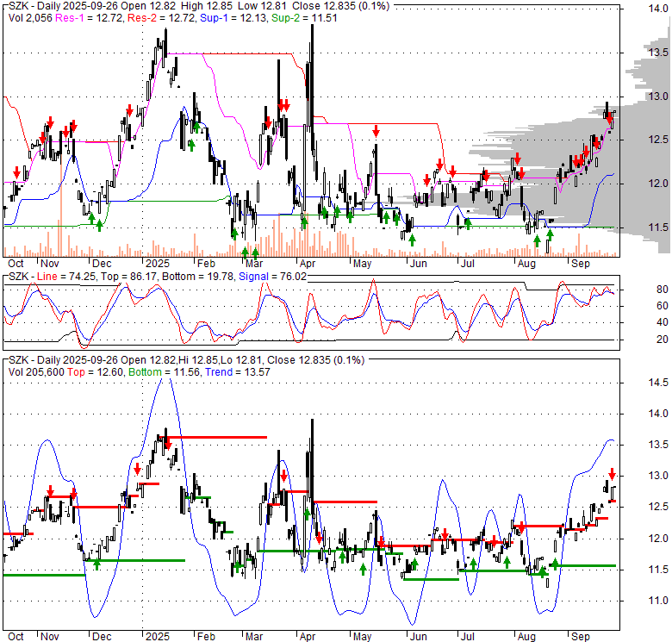The width and height of the screenshot is (672, 642).
Task: Click the 'Bottom = 11.56' bottom chart legend
Action: tap(165, 372)
